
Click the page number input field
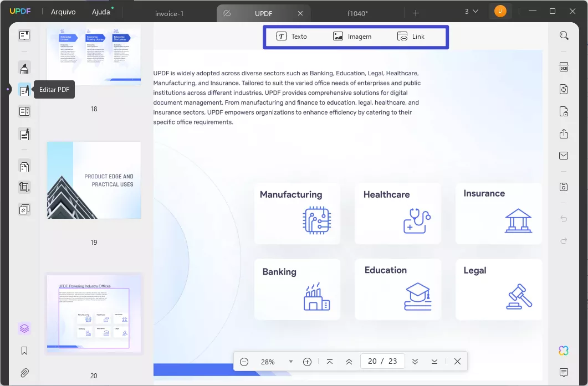382,361
